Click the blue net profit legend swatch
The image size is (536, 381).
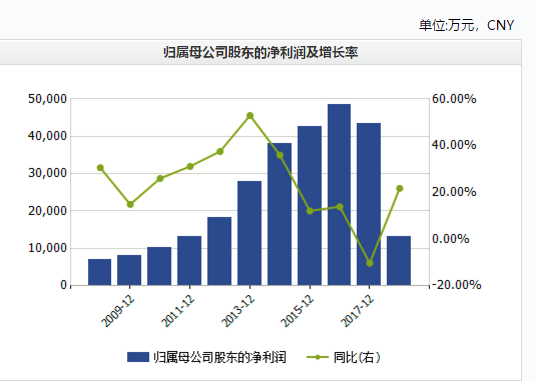[138, 357]
